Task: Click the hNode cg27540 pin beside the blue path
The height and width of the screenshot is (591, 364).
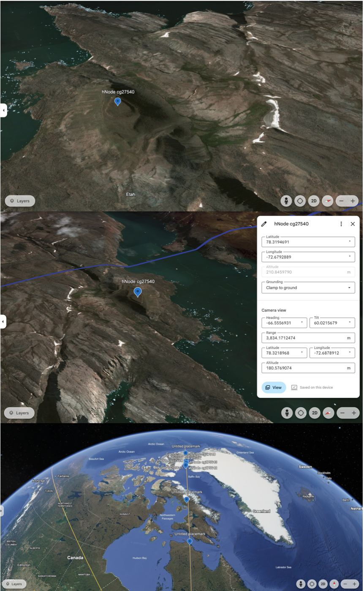Action: coord(138,292)
